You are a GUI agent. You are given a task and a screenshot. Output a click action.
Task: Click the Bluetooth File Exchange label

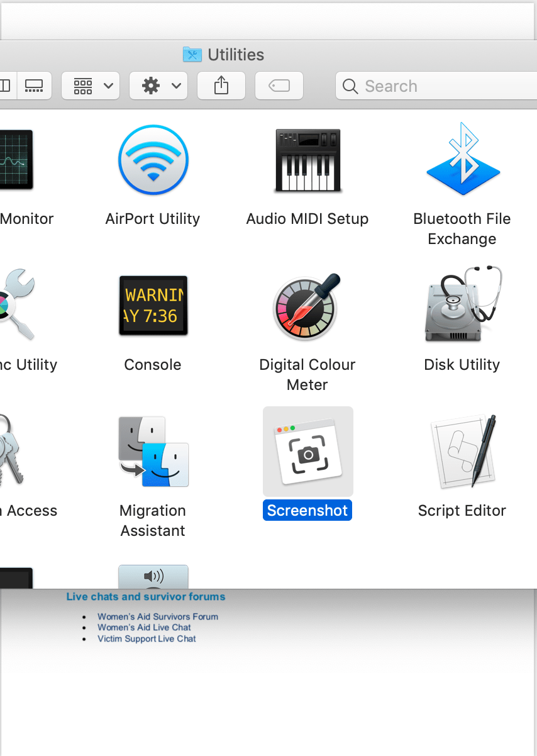[462, 229]
